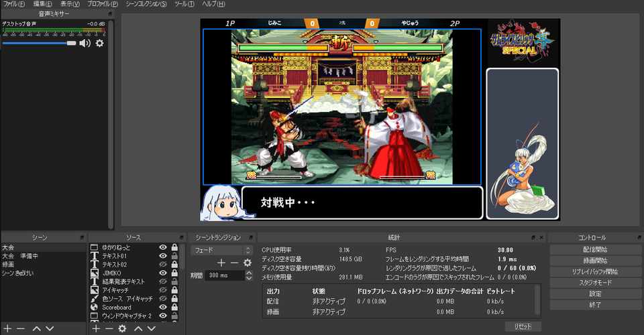Toggle lock on the Scoreboard source
644x335 pixels.
pyautogui.click(x=174, y=307)
